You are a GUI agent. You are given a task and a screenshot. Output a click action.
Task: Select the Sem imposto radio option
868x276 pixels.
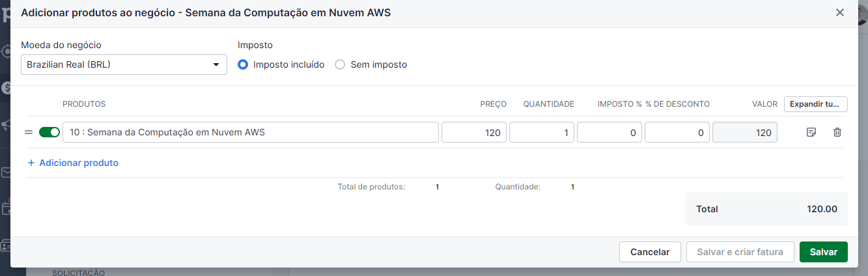point(340,64)
